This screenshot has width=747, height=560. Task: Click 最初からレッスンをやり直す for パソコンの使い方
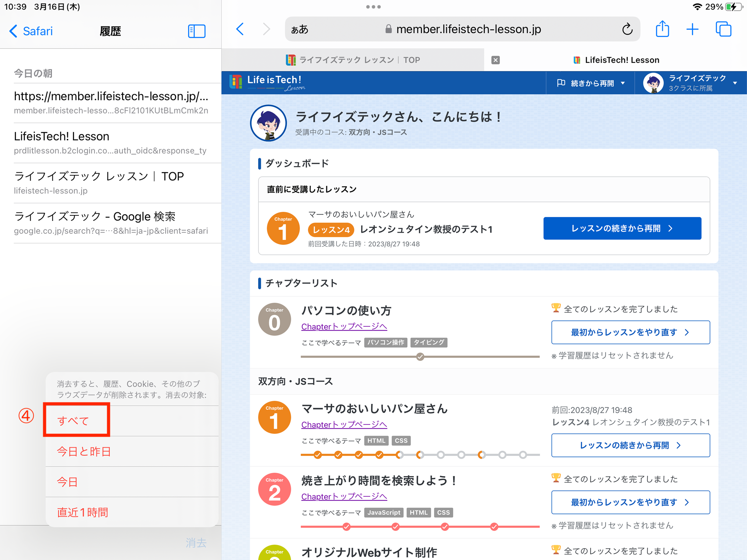(x=631, y=332)
